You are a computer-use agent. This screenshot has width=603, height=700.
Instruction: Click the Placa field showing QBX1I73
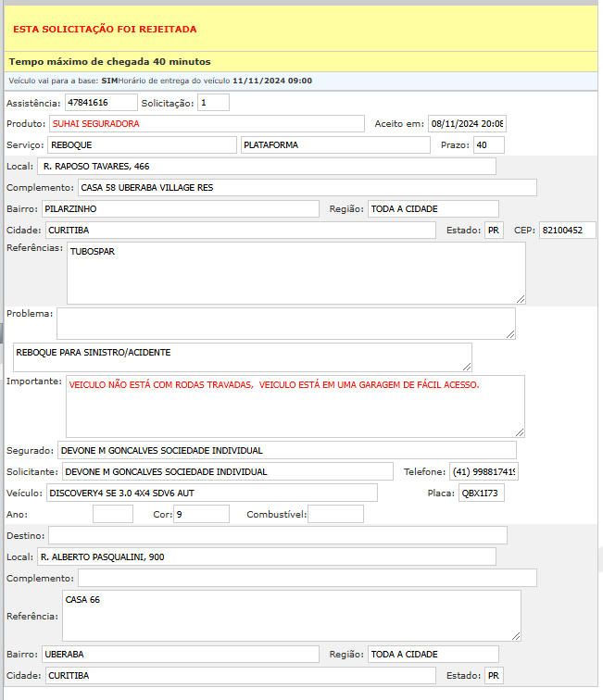[x=481, y=494]
